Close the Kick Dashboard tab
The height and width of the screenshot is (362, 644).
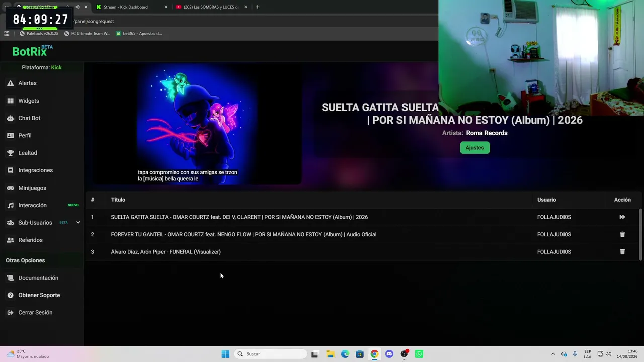pos(166,7)
